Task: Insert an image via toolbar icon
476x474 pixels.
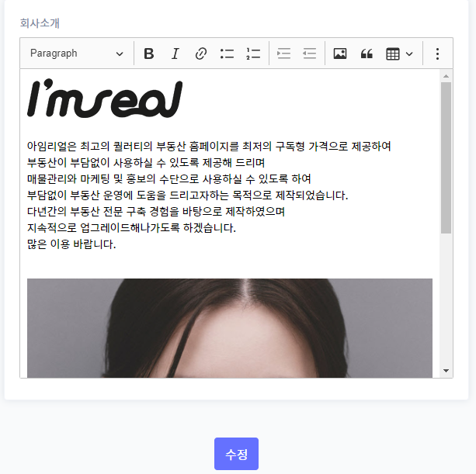Action: (340, 54)
